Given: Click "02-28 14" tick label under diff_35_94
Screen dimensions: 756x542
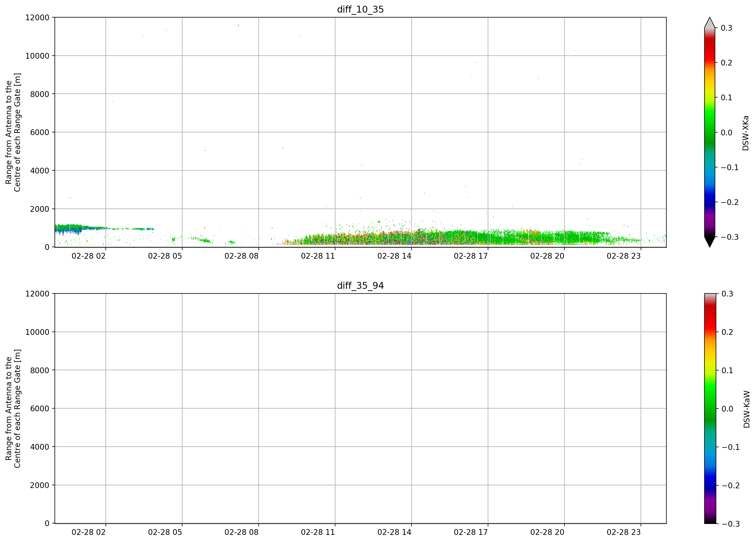Looking at the screenshot, I should point(394,532).
